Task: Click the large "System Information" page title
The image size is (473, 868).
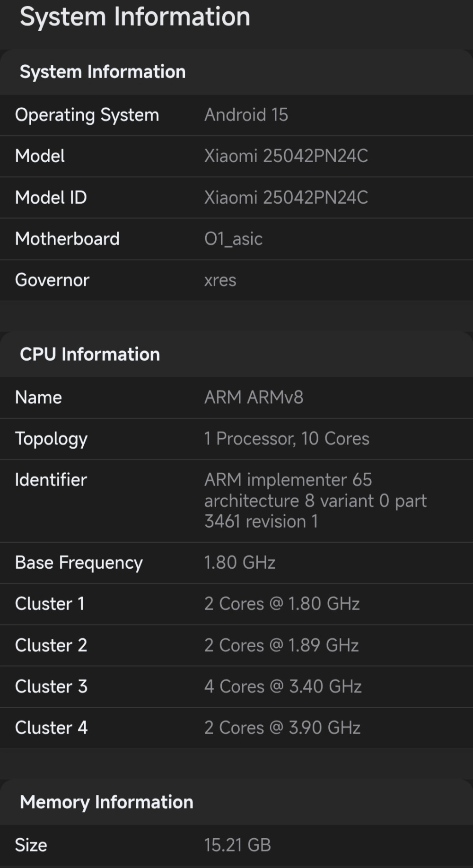Action: click(135, 17)
